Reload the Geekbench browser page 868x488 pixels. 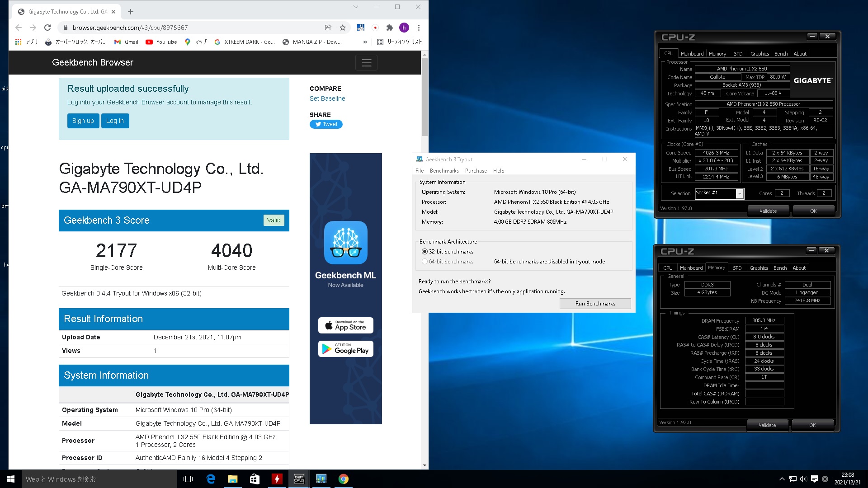coord(47,28)
